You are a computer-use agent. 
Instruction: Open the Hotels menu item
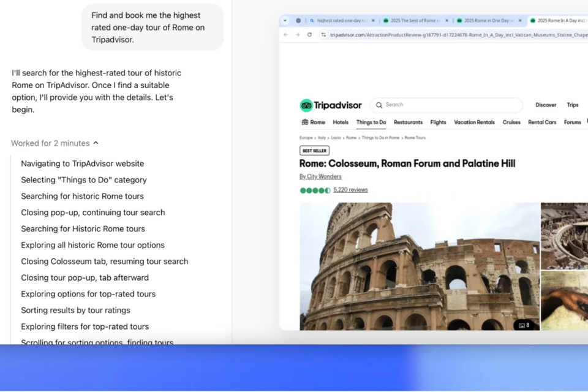coord(341,123)
